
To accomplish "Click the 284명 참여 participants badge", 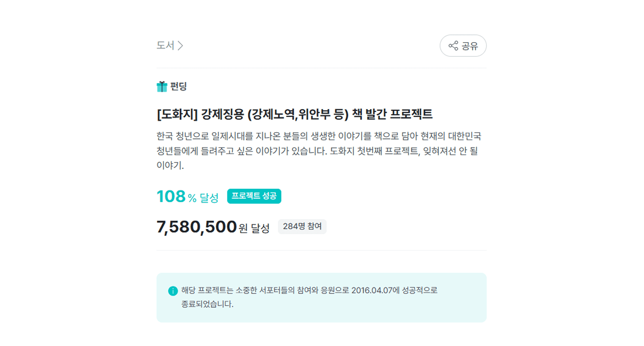I will pyautogui.click(x=302, y=226).
